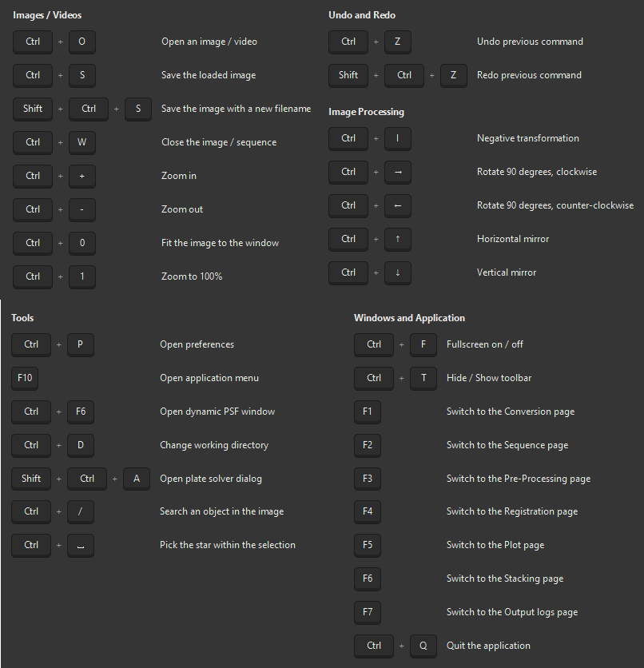
Task: Click the F1 Conversion page key
Action: tap(367, 412)
